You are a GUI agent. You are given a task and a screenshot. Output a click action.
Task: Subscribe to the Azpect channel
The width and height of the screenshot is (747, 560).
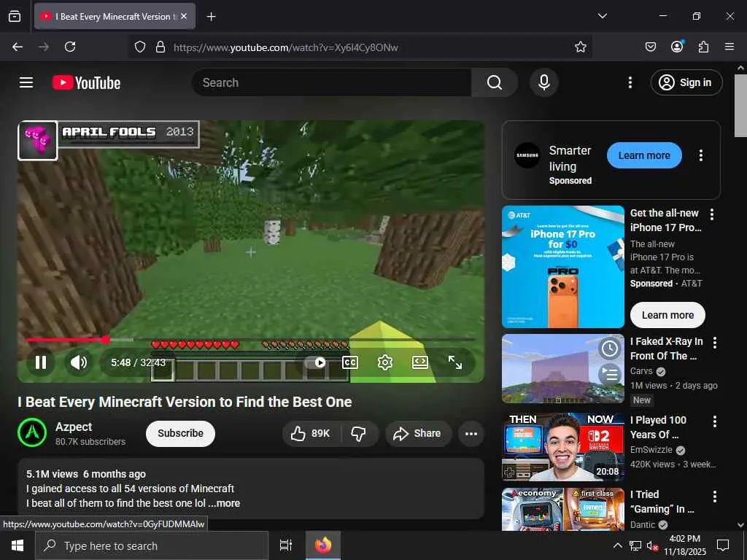pos(181,433)
